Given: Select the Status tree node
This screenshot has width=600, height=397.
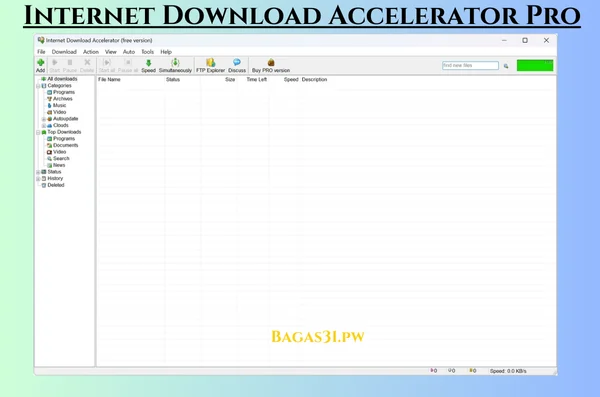Looking at the screenshot, I should coord(54,172).
